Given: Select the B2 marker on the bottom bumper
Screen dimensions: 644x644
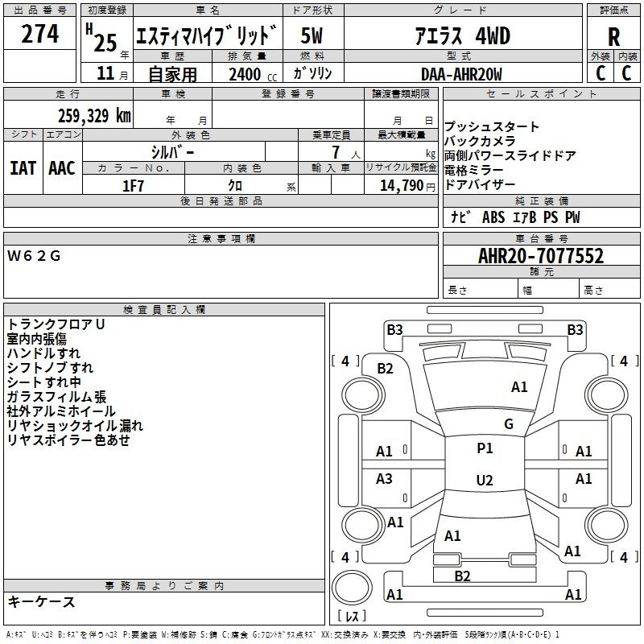Looking at the screenshot, I should coord(462,576).
